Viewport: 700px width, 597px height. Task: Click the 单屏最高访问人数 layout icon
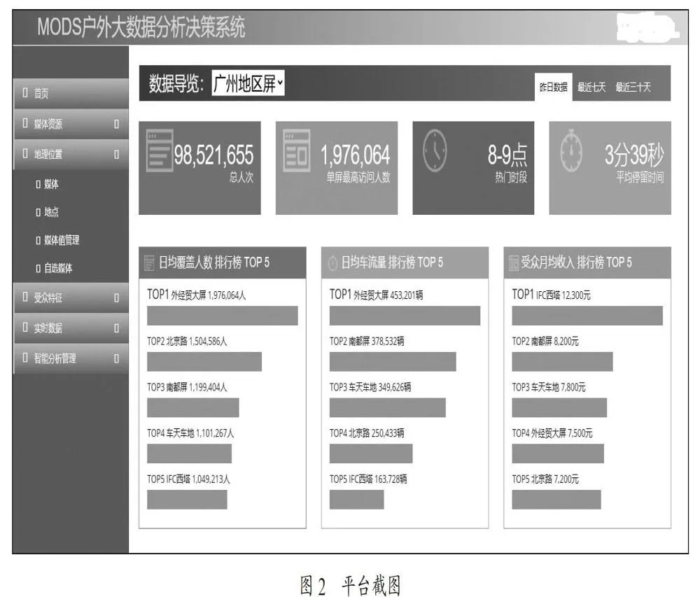[297, 150]
